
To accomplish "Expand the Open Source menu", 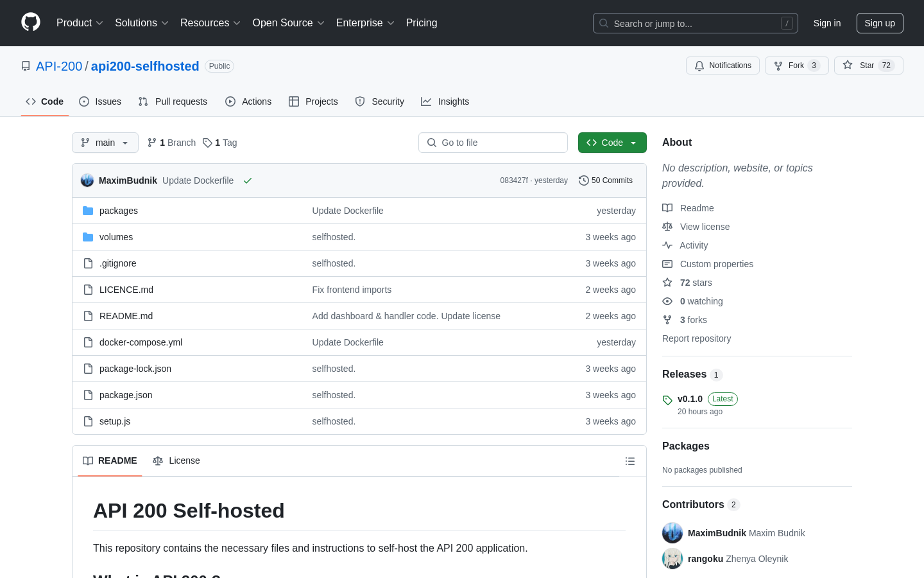I will pos(289,22).
